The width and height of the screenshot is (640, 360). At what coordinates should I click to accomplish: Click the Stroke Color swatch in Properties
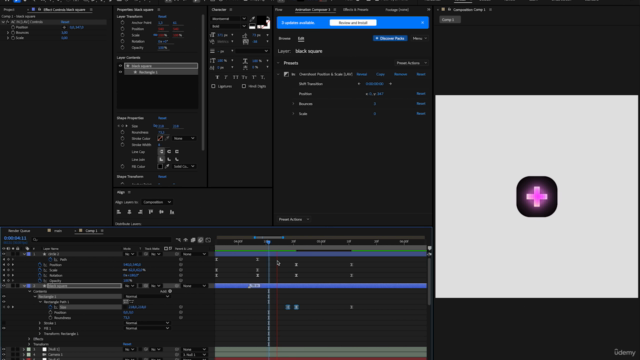(160, 138)
